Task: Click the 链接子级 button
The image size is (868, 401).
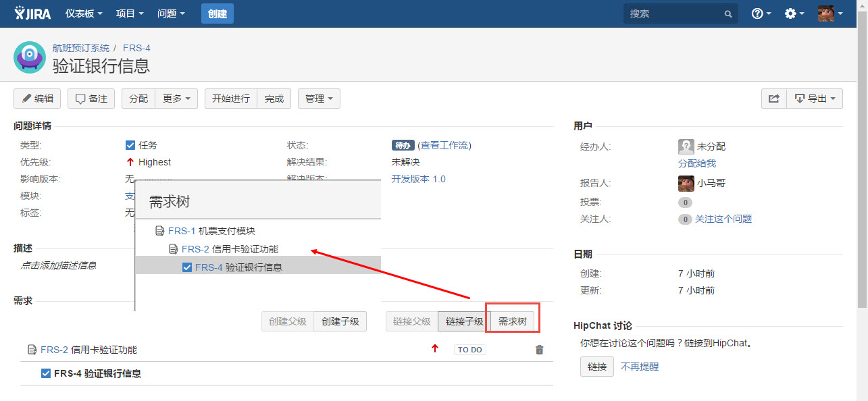Action: pyautogui.click(x=465, y=321)
